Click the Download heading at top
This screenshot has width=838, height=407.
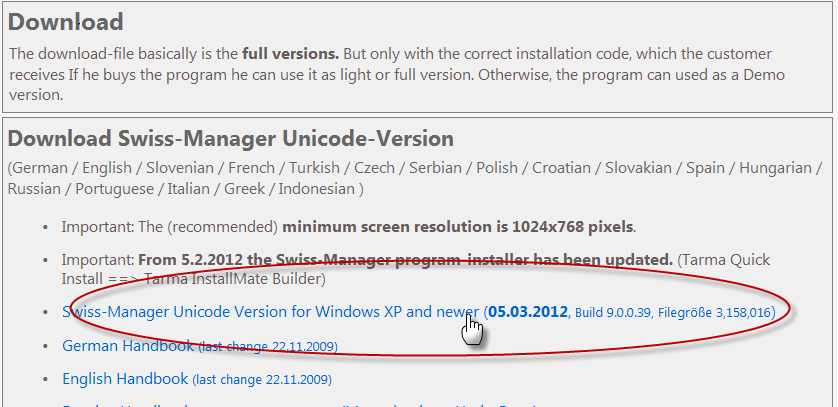click(66, 22)
